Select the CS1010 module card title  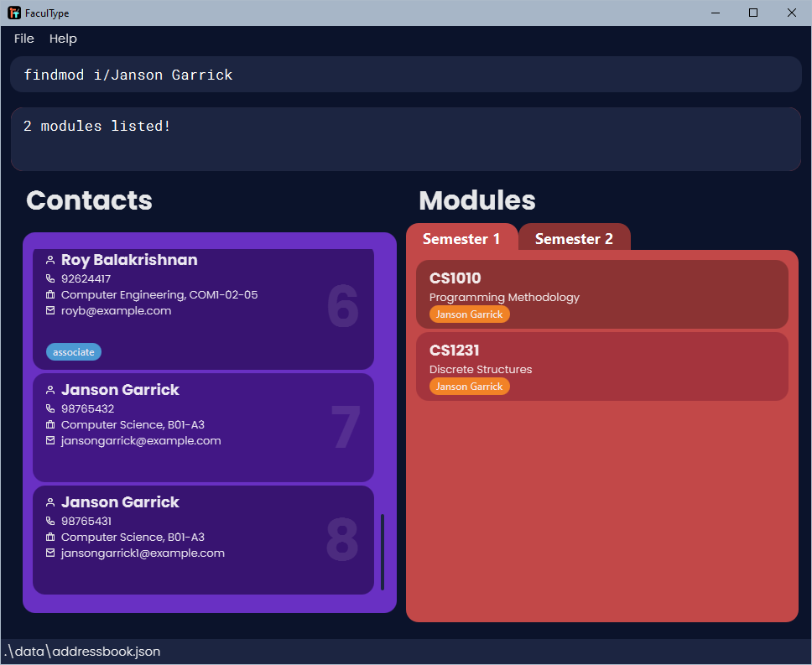point(455,278)
